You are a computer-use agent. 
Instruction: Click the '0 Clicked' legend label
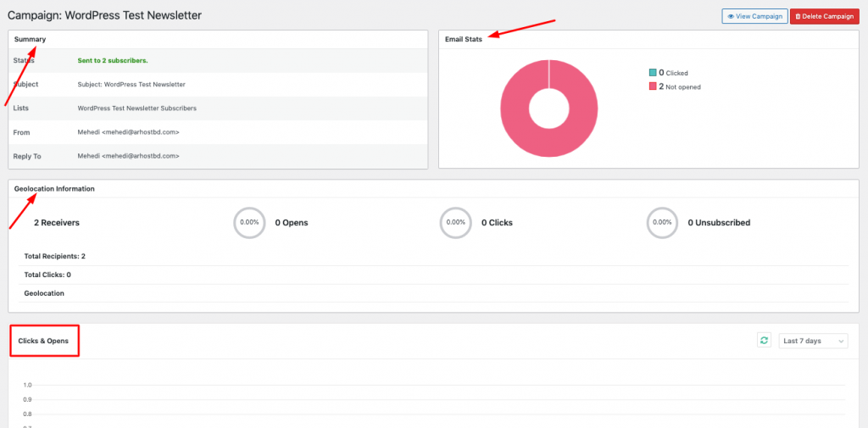[x=673, y=73]
